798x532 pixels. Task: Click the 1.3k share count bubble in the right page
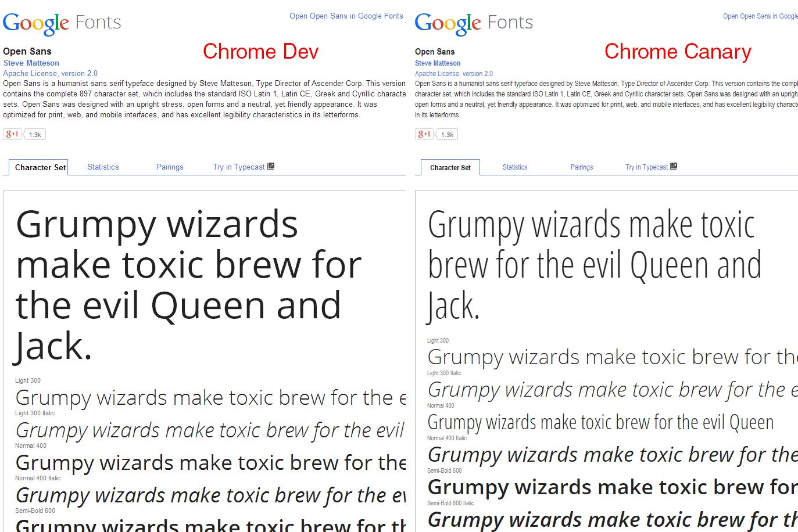pos(447,135)
